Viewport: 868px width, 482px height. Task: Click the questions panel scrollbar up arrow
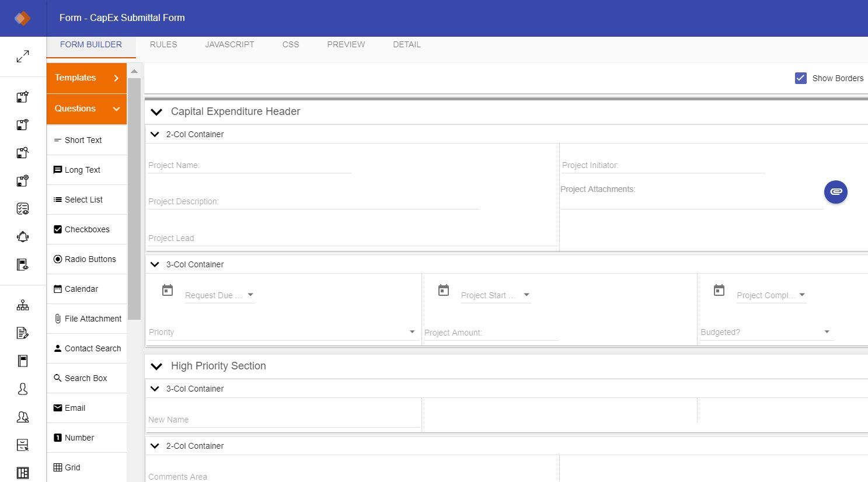pos(134,71)
